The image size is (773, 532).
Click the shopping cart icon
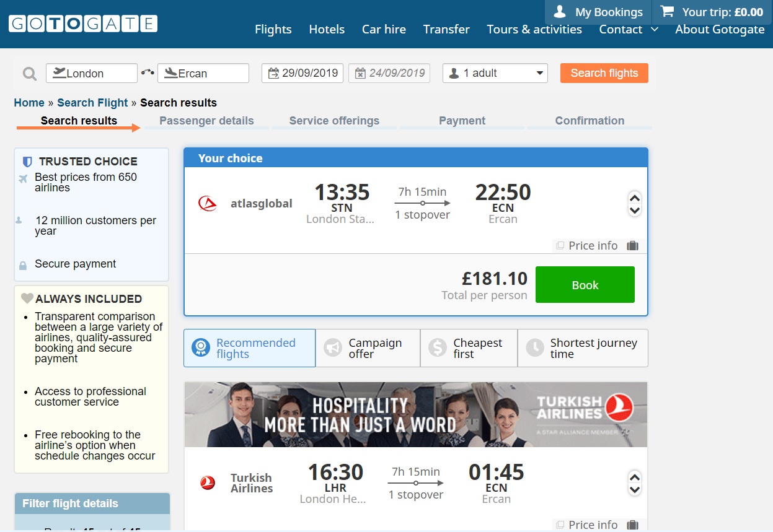click(667, 11)
